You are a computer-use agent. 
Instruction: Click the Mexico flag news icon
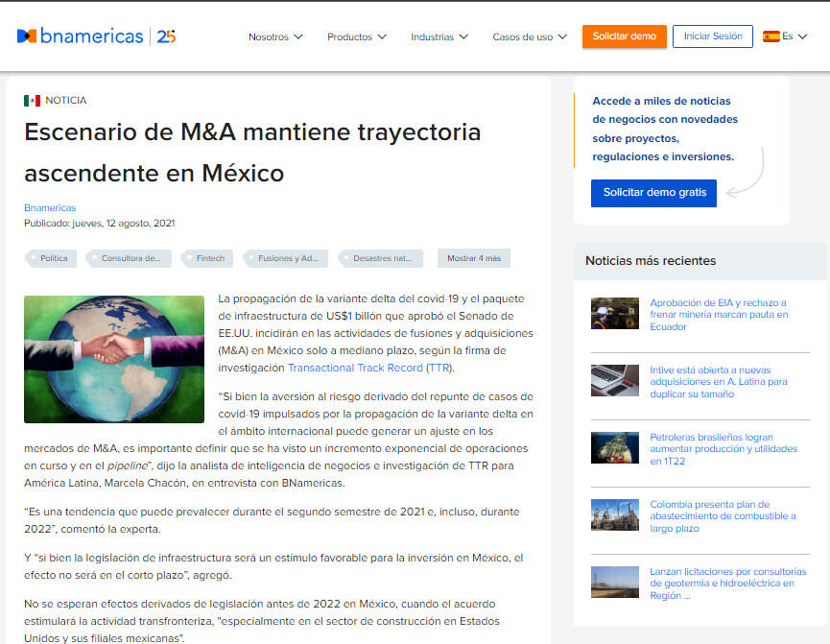[32, 100]
